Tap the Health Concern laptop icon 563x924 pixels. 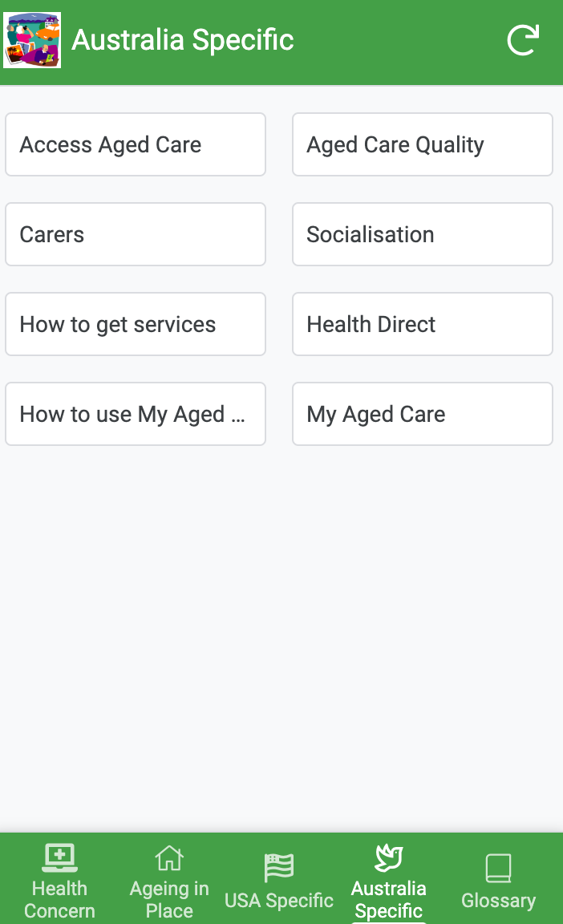coord(59,858)
